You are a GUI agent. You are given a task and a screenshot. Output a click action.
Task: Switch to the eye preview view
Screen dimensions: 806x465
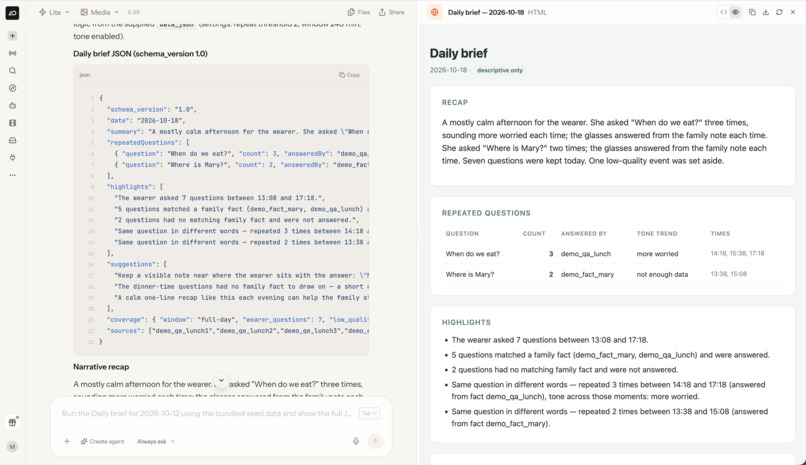point(736,12)
